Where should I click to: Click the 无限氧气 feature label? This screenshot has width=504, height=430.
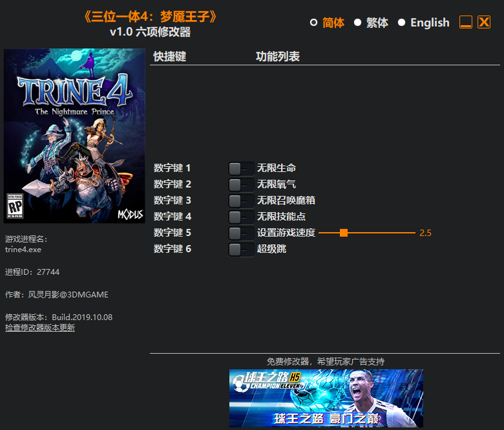pyautogui.click(x=277, y=184)
